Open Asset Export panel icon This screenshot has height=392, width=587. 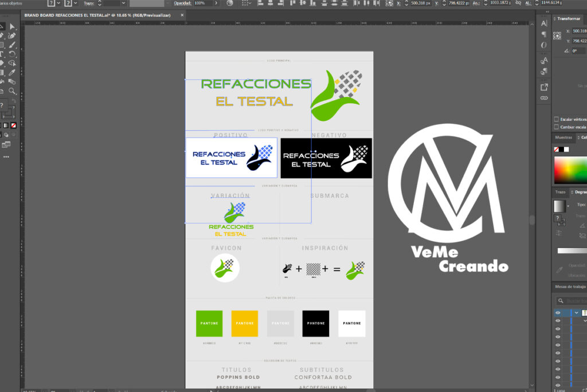click(x=544, y=87)
